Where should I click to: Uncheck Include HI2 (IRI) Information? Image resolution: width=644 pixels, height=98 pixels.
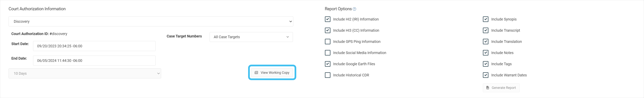[x=327, y=19]
